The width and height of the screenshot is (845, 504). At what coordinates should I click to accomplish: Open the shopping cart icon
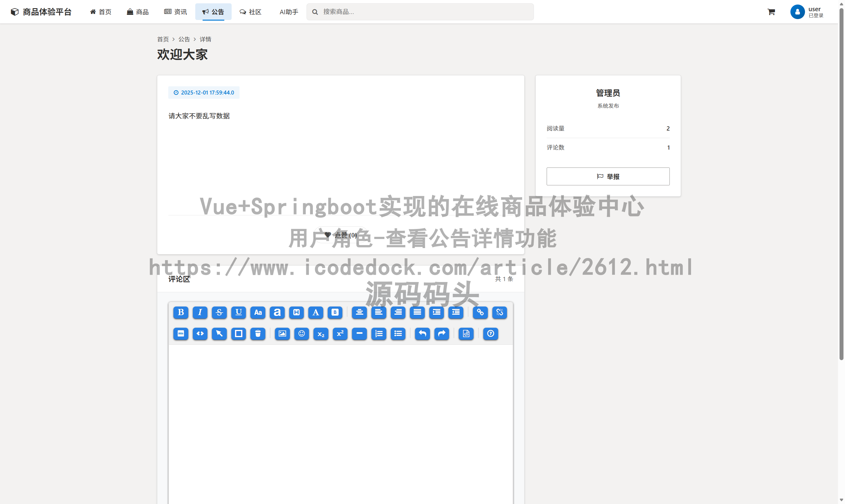coord(771,12)
